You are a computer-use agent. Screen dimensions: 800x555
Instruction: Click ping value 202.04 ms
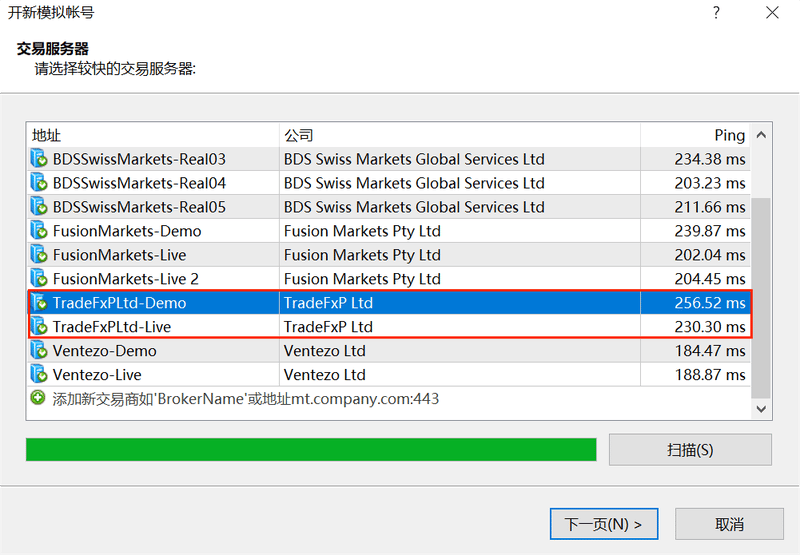point(710,255)
